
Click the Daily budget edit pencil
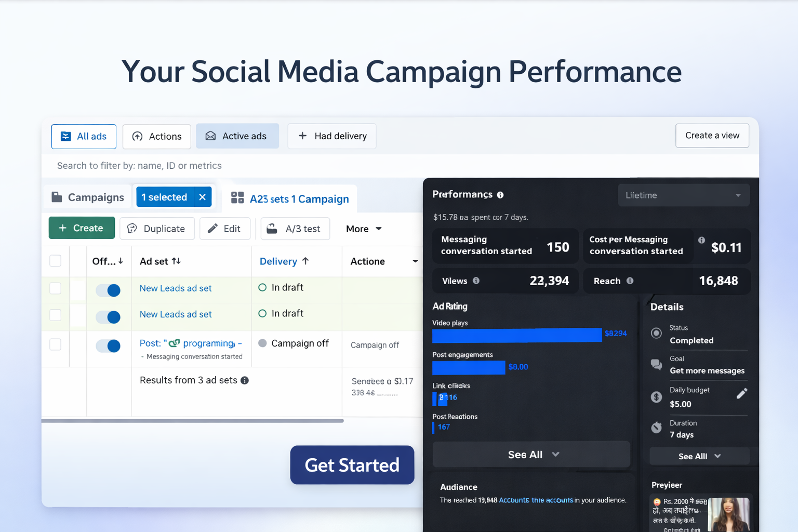point(742,393)
